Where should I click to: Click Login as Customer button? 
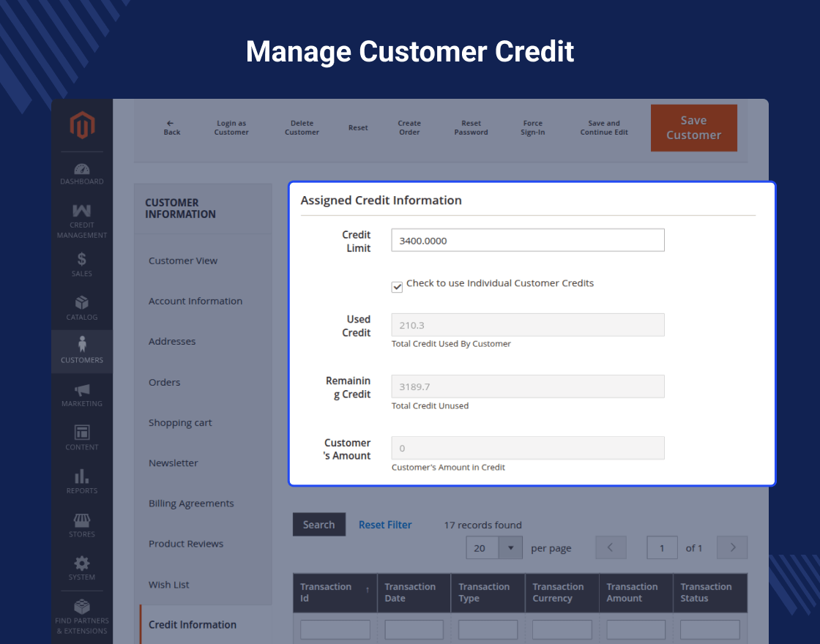point(231,127)
